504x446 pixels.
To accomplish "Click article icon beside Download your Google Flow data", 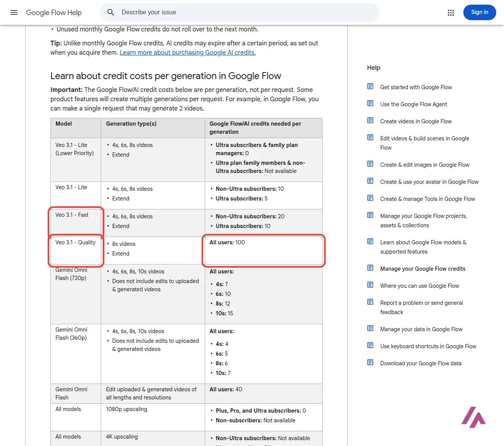I will click(370, 362).
